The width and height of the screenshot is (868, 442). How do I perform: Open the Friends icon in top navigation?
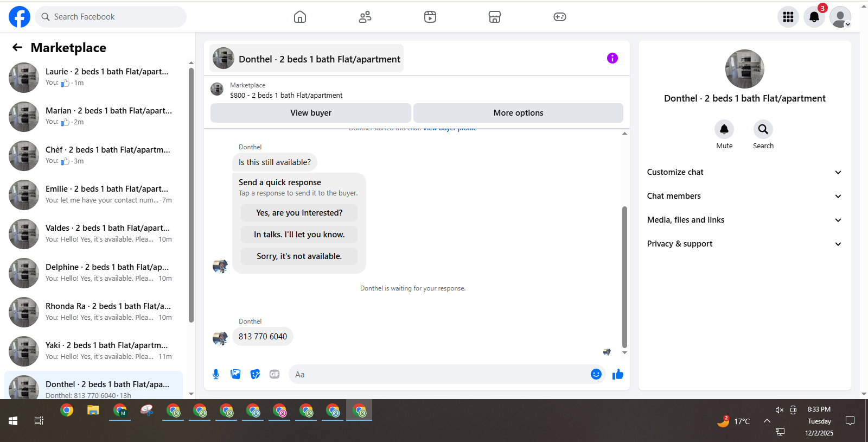pos(365,17)
